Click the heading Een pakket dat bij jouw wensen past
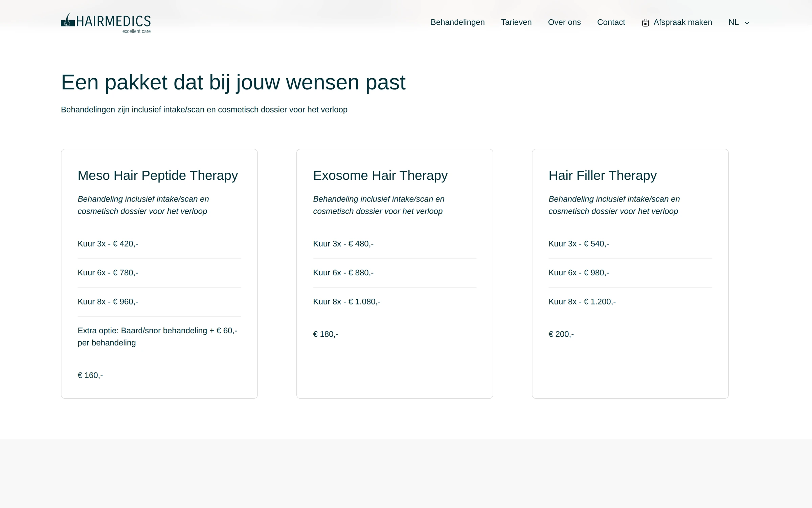This screenshot has width=812, height=508. pyautogui.click(x=233, y=82)
